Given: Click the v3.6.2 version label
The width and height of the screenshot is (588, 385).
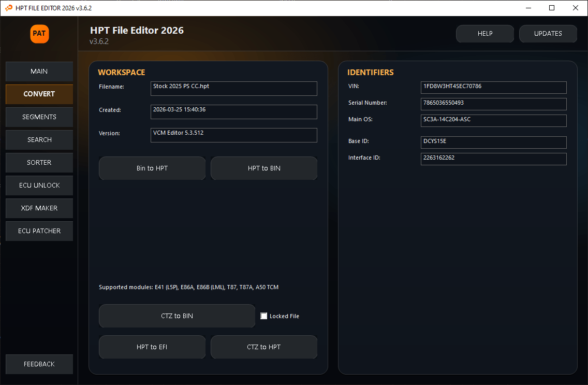Looking at the screenshot, I should pyautogui.click(x=99, y=41).
